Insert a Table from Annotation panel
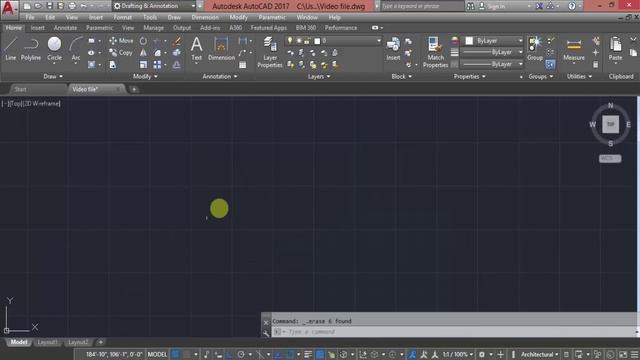This screenshot has width=640, height=360. [x=242, y=64]
